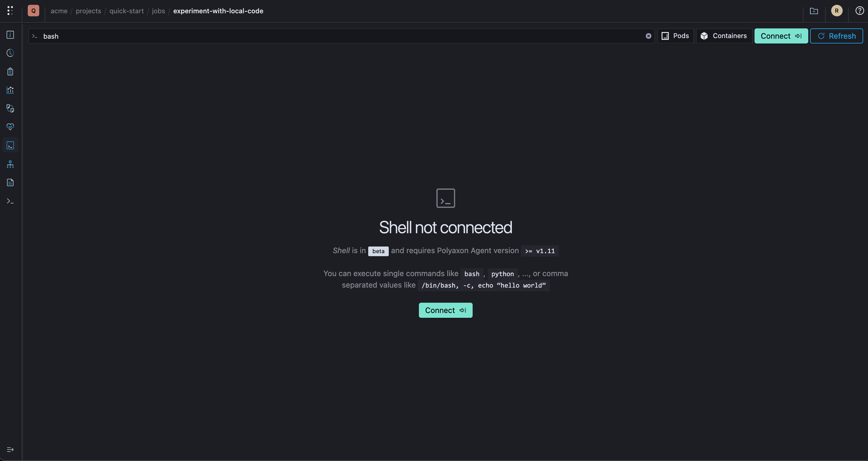
Task: Open the Pods selector
Action: (676, 36)
